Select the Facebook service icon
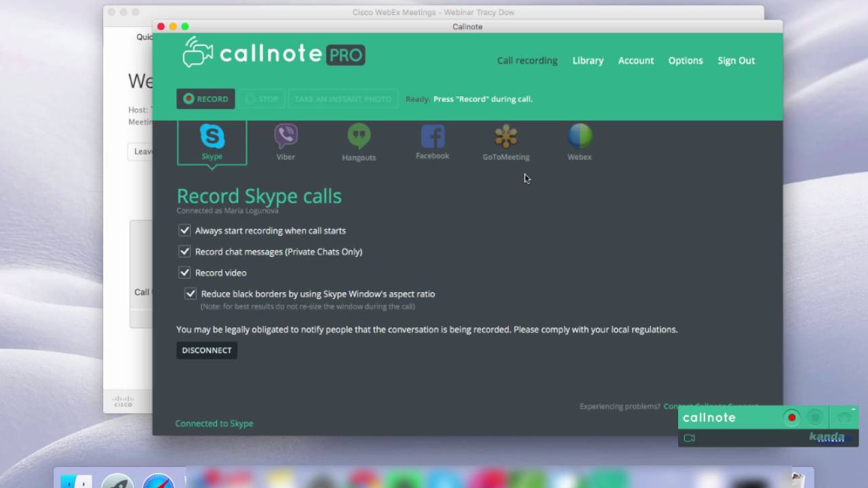 (433, 142)
